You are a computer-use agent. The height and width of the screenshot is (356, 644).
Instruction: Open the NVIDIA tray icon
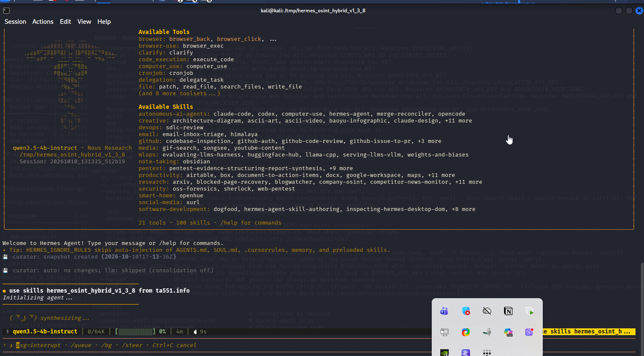point(444,353)
